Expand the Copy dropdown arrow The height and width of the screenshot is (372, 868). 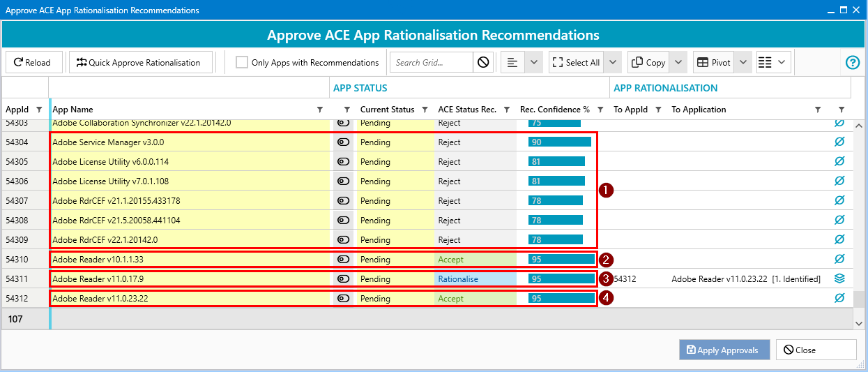678,62
